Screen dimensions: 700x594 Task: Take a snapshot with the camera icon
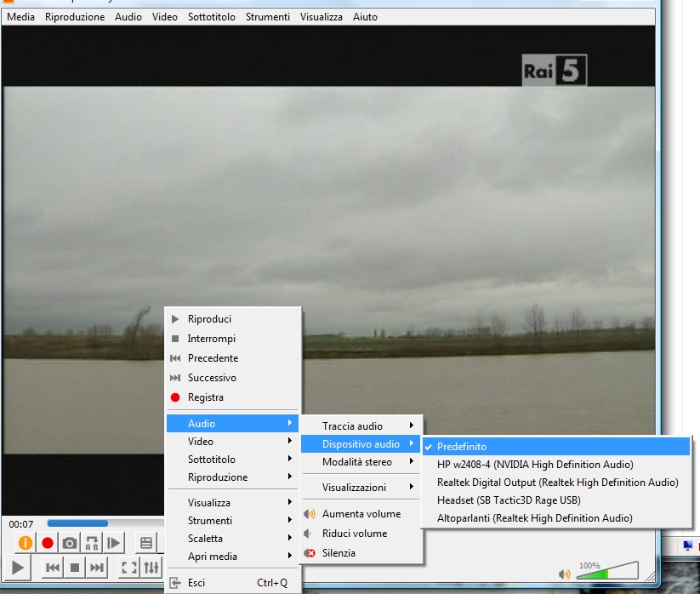(69, 543)
